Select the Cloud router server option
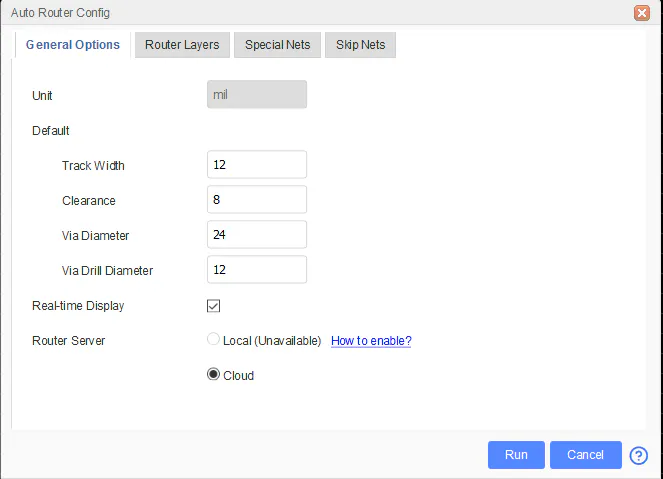 [213, 375]
